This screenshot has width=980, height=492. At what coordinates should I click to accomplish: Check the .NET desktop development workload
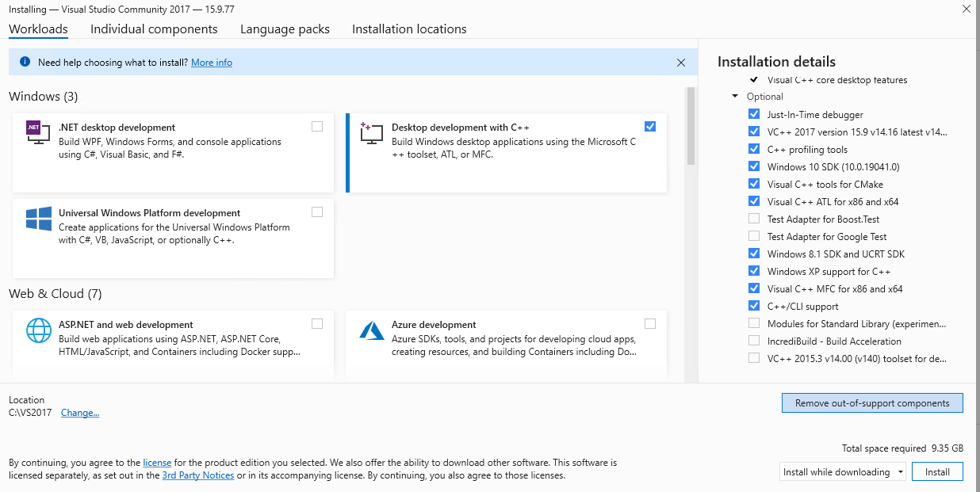[x=317, y=126]
